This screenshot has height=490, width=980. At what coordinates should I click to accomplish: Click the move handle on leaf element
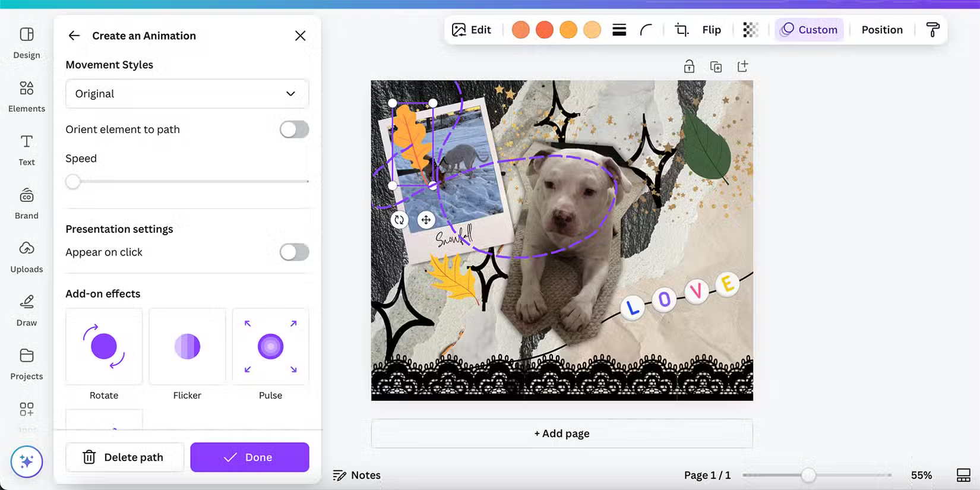tap(426, 220)
